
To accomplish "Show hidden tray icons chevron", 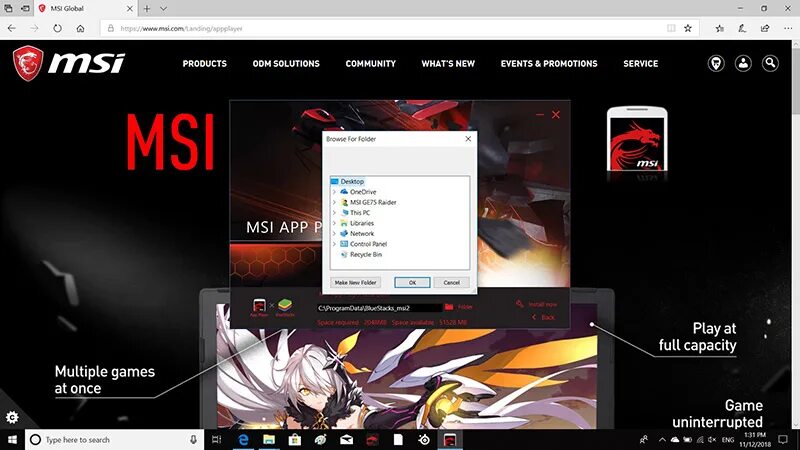I will pyautogui.click(x=662, y=439).
